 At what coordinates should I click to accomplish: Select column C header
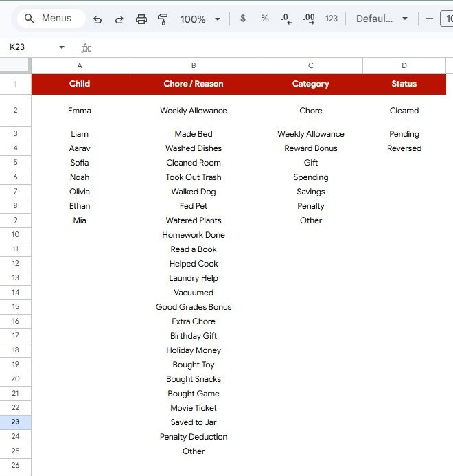tap(311, 65)
